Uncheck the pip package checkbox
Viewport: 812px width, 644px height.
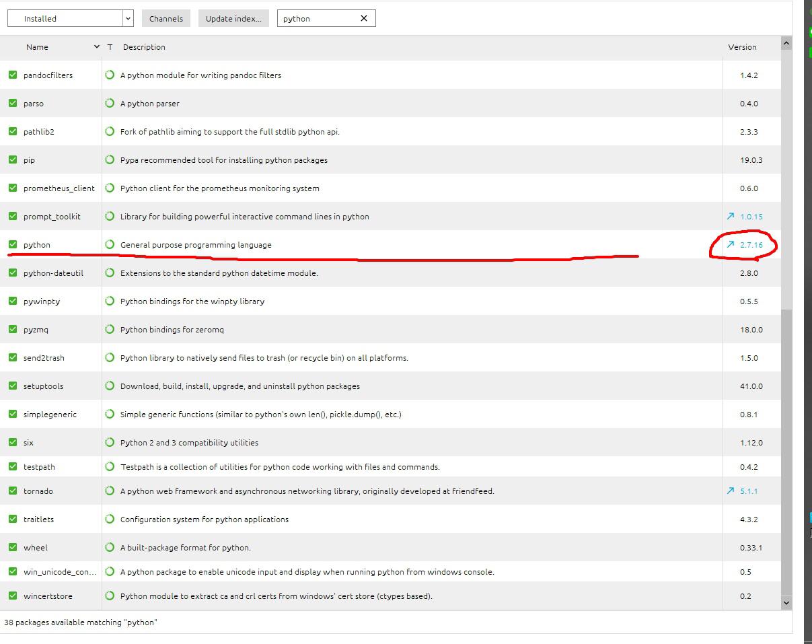coord(13,159)
